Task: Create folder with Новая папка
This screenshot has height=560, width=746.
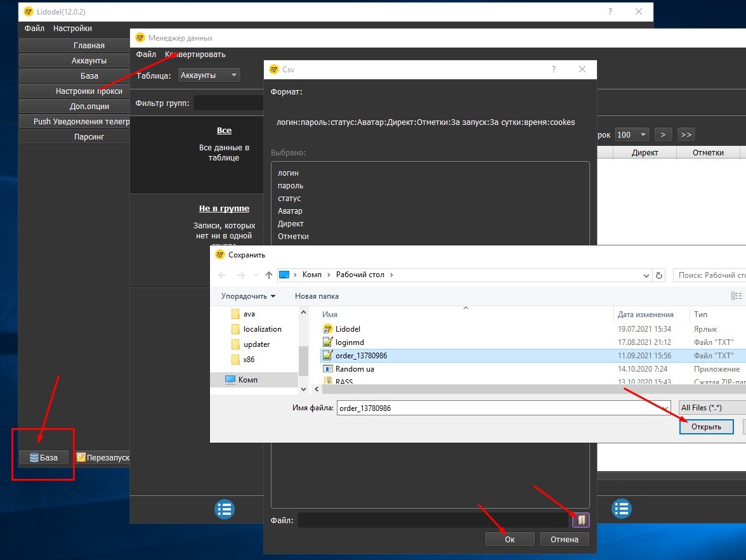Action: point(317,296)
